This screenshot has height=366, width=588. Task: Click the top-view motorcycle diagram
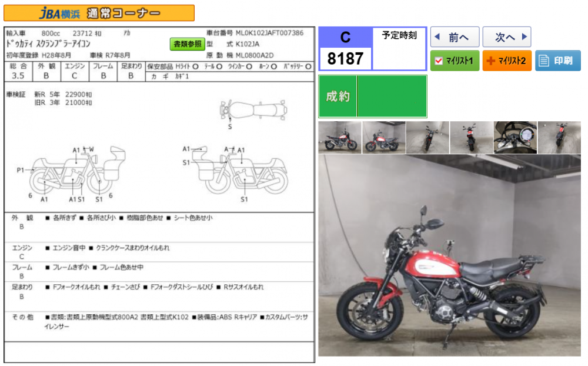(x=253, y=111)
